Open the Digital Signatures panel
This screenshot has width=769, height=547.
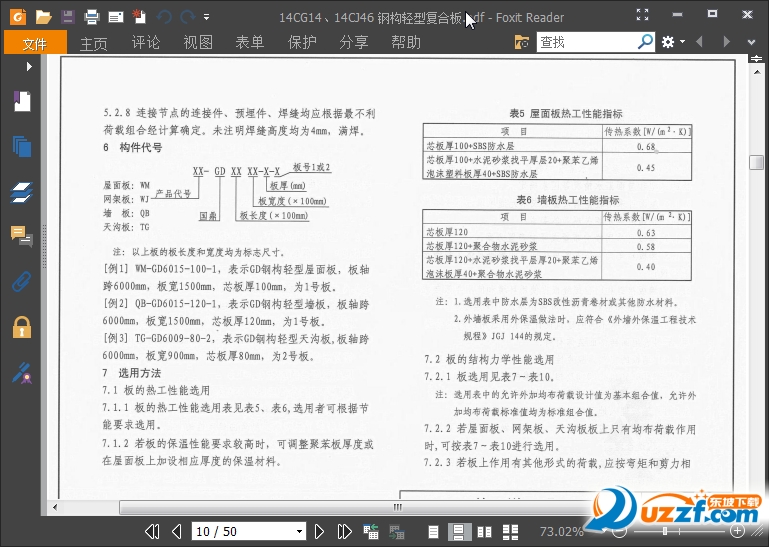[x=22, y=373]
